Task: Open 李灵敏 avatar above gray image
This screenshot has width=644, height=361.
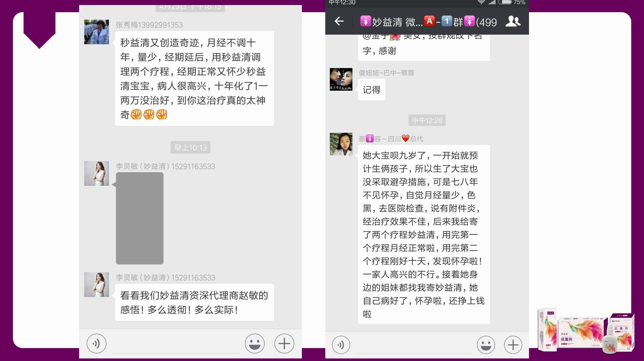Action: pyautogui.click(x=97, y=173)
